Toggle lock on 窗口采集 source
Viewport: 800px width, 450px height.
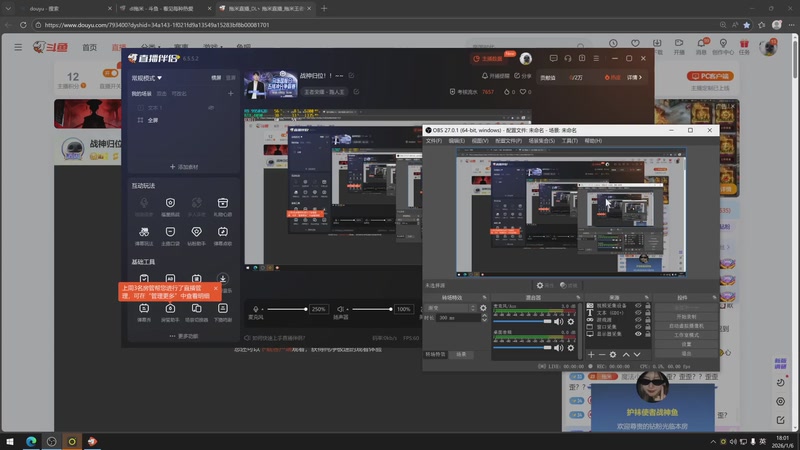pos(647,327)
